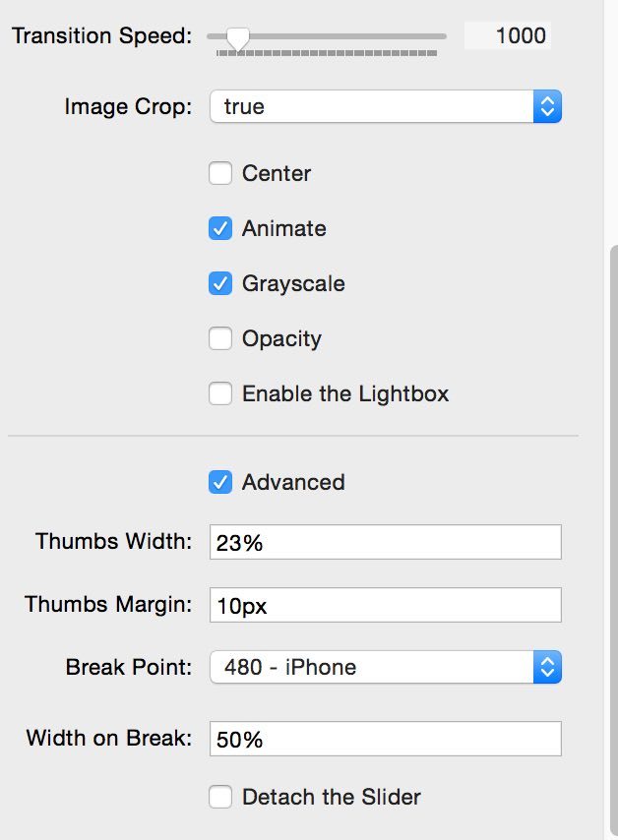Enable Detach the Slider checkbox
The image size is (618, 840).
[x=220, y=797]
